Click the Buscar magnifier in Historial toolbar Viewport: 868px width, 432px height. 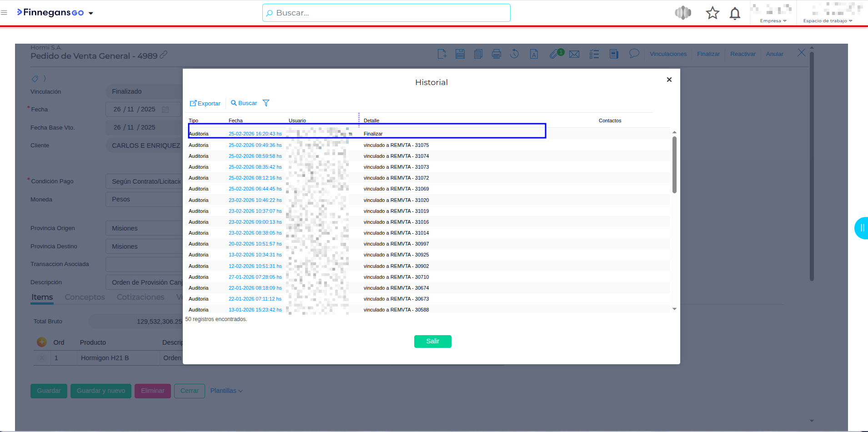(x=234, y=103)
